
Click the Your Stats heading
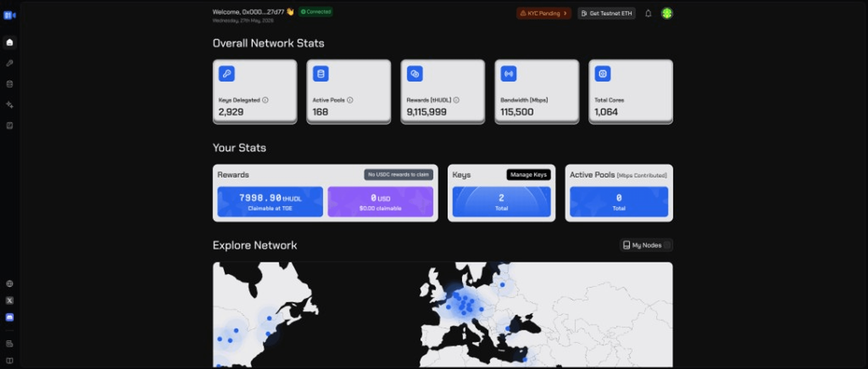pyautogui.click(x=239, y=148)
